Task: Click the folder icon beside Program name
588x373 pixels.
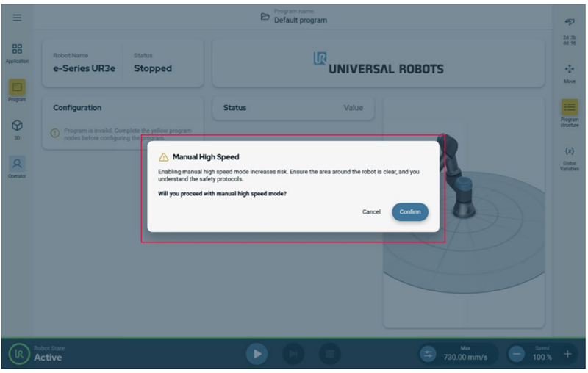Action: coord(265,17)
